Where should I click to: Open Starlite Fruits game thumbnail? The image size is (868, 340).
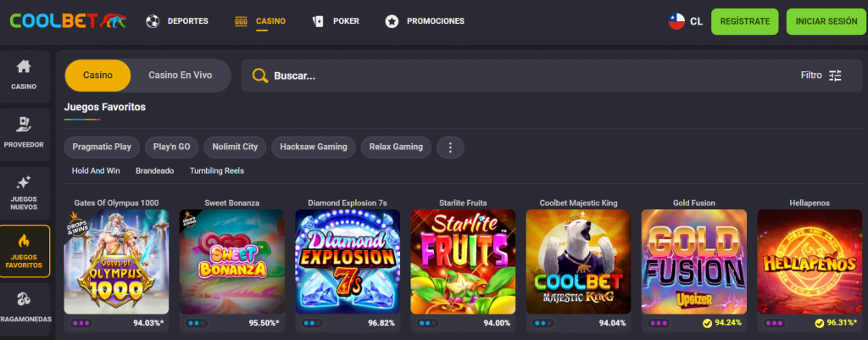[x=463, y=261]
